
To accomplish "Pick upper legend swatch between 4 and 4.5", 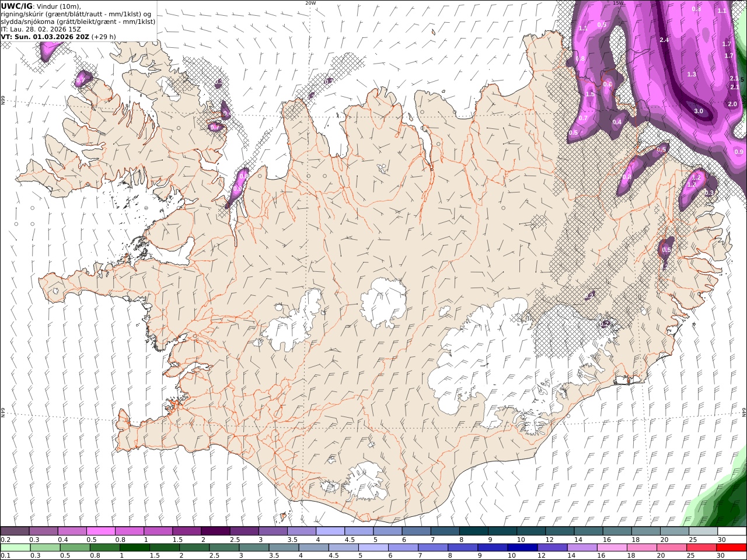I will point(330,531).
